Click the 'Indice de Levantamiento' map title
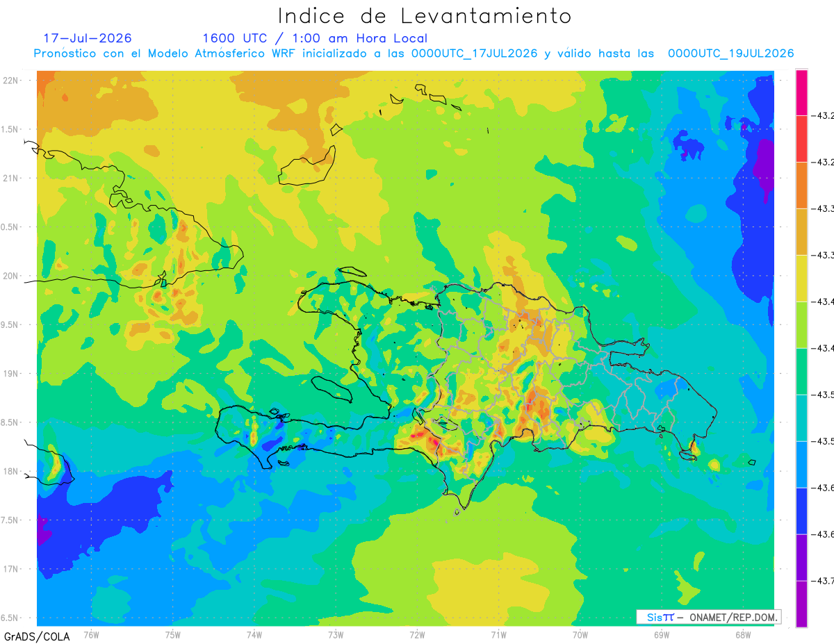 [x=424, y=16]
